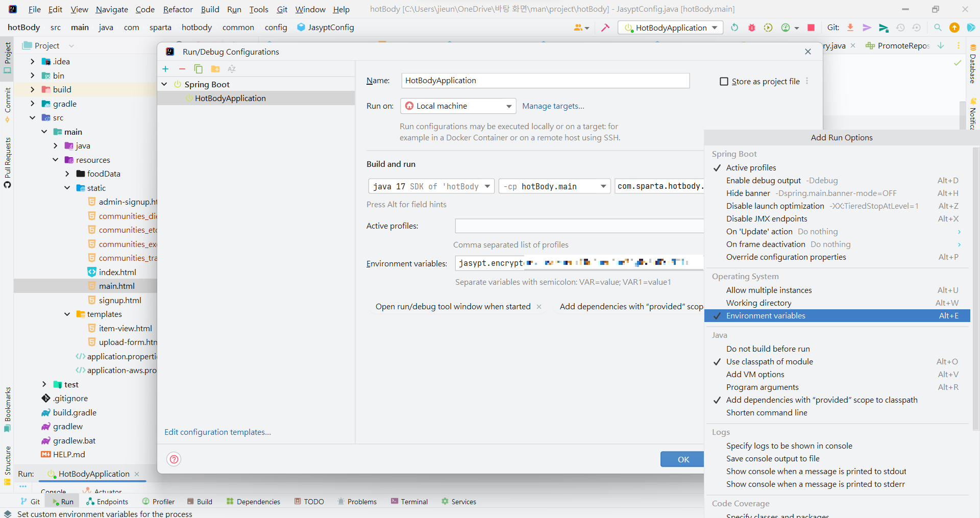
Task: Open Bookmarks sidebar panel
Action: 7,409
